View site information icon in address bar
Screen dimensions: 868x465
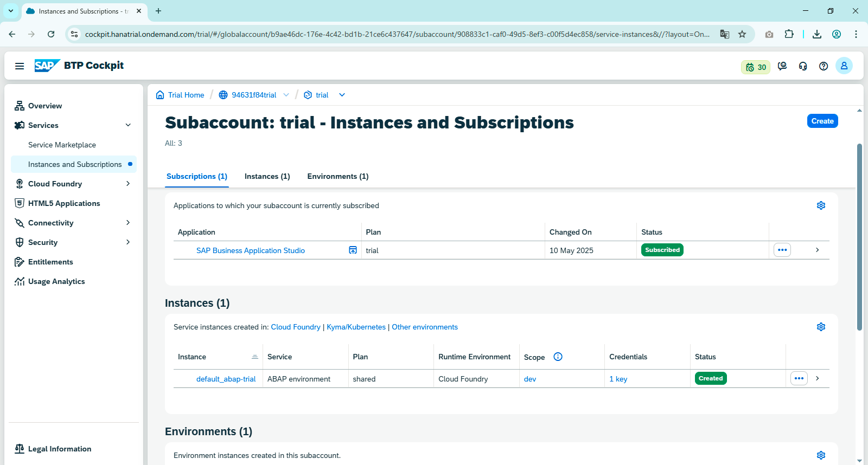point(74,34)
